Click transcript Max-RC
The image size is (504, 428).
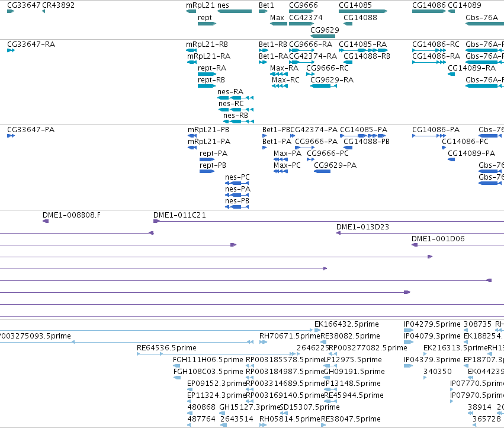(x=285, y=80)
